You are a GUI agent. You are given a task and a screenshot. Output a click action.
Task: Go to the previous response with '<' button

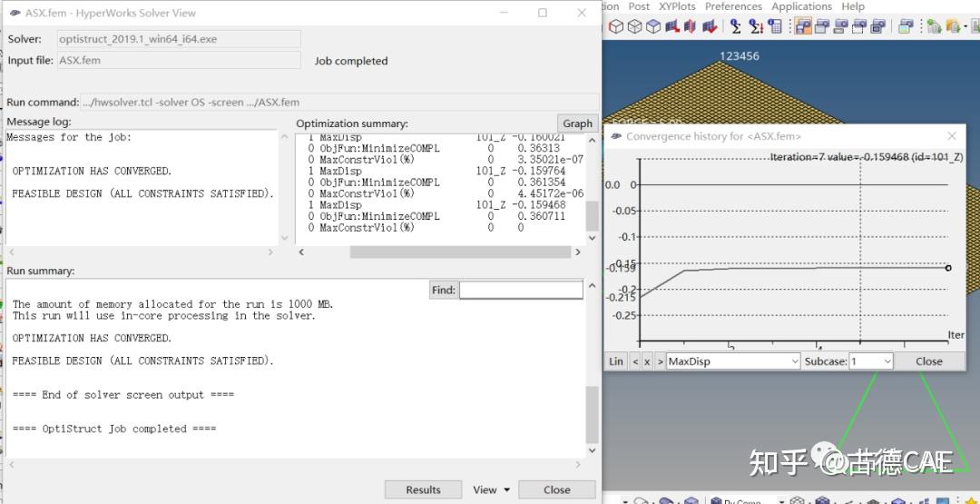pos(634,361)
